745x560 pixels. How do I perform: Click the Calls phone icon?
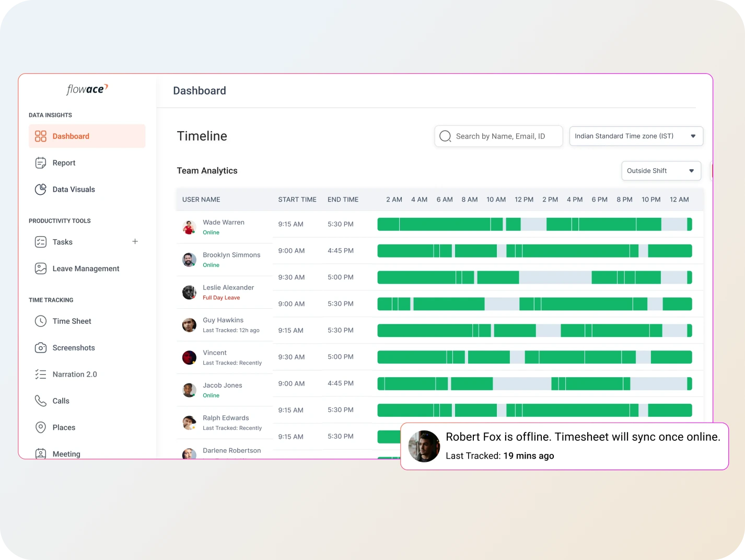point(40,401)
